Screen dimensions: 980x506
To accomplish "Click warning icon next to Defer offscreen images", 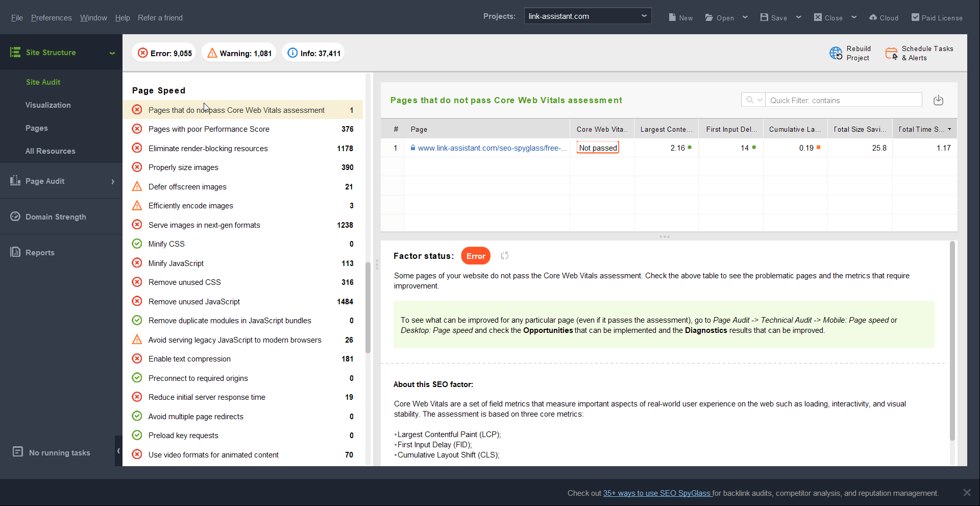I will click(x=137, y=186).
